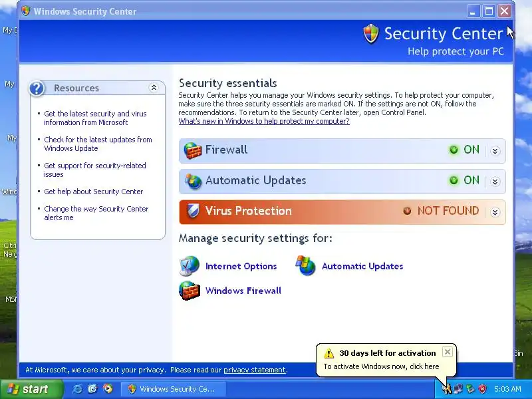
Task: Click the Security Center shield logo in header
Action: [x=371, y=34]
